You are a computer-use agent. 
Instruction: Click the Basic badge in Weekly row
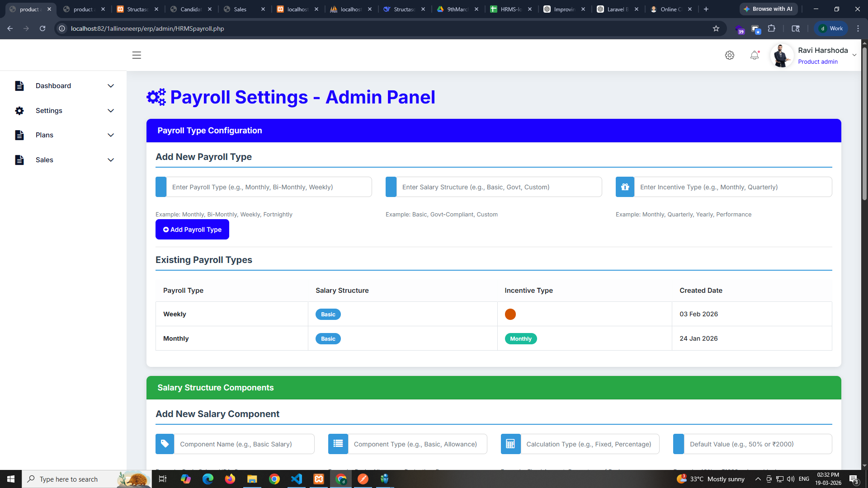(x=328, y=314)
